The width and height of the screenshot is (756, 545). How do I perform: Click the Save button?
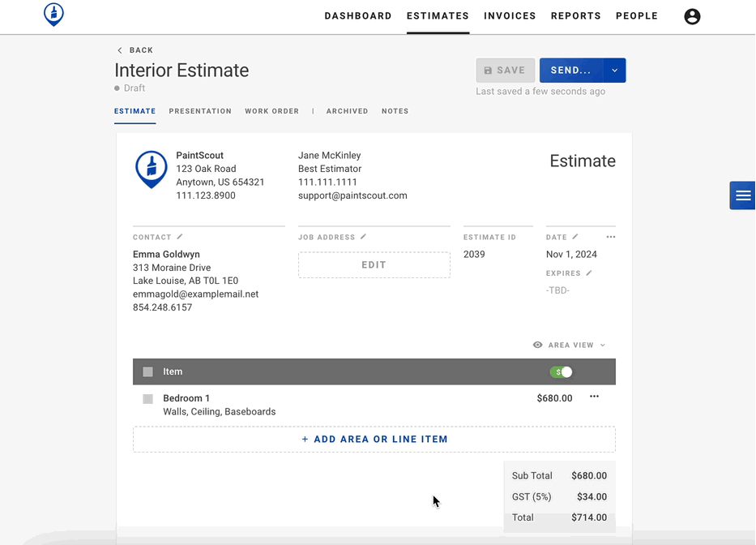(506, 71)
